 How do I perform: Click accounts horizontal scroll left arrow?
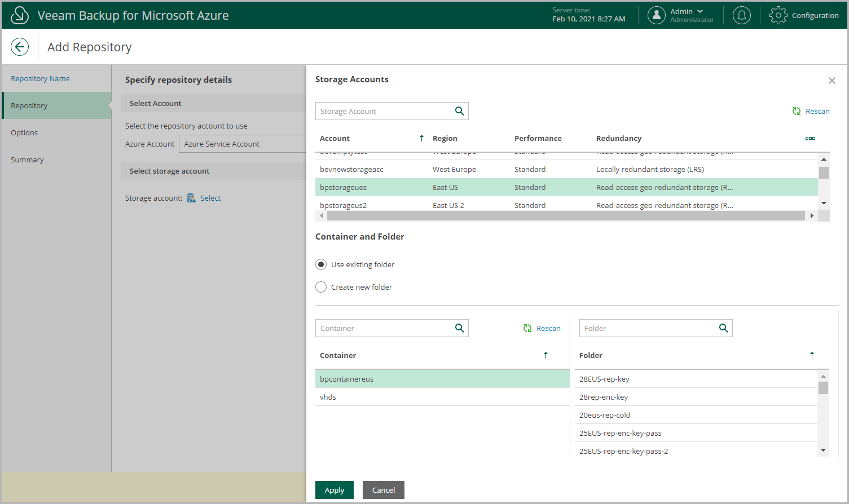(x=322, y=215)
